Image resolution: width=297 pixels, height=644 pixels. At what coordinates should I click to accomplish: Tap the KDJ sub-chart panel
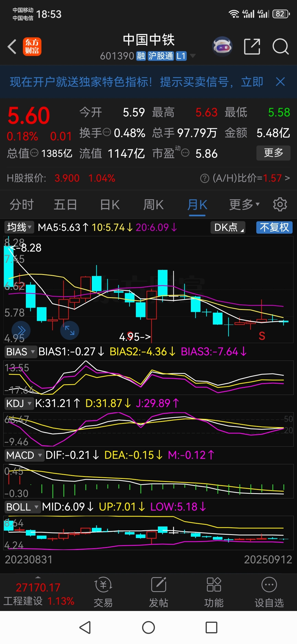click(148, 429)
